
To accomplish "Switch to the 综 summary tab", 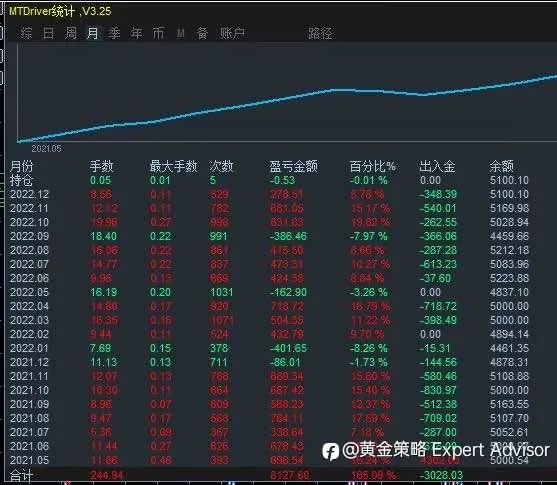I will tap(26, 34).
